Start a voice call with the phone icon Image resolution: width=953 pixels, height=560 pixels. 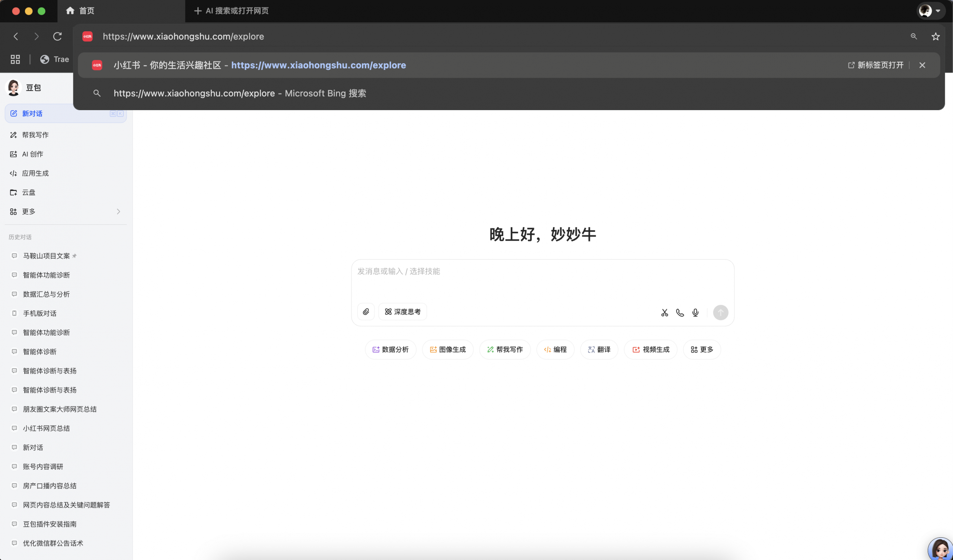pyautogui.click(x=680, y=313)
